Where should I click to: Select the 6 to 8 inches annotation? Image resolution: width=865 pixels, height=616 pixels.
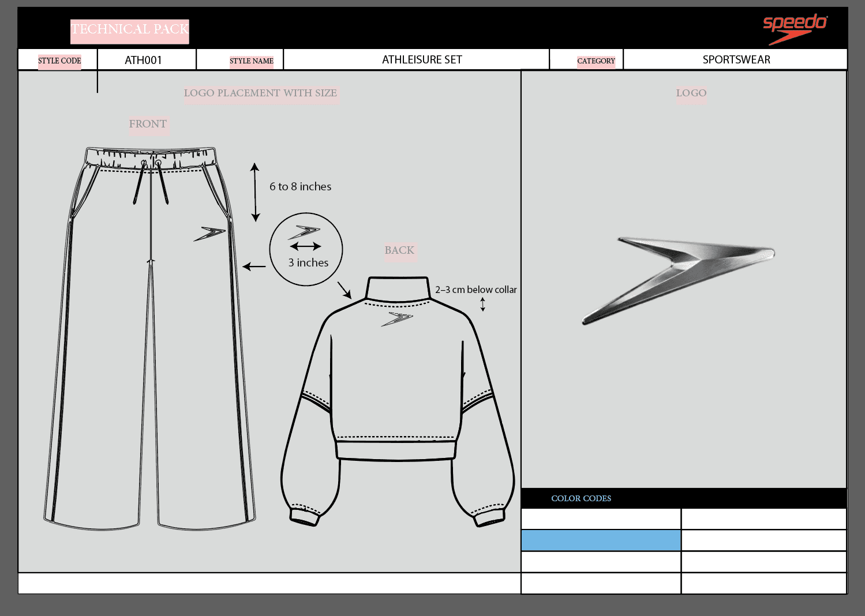[300, 186]
